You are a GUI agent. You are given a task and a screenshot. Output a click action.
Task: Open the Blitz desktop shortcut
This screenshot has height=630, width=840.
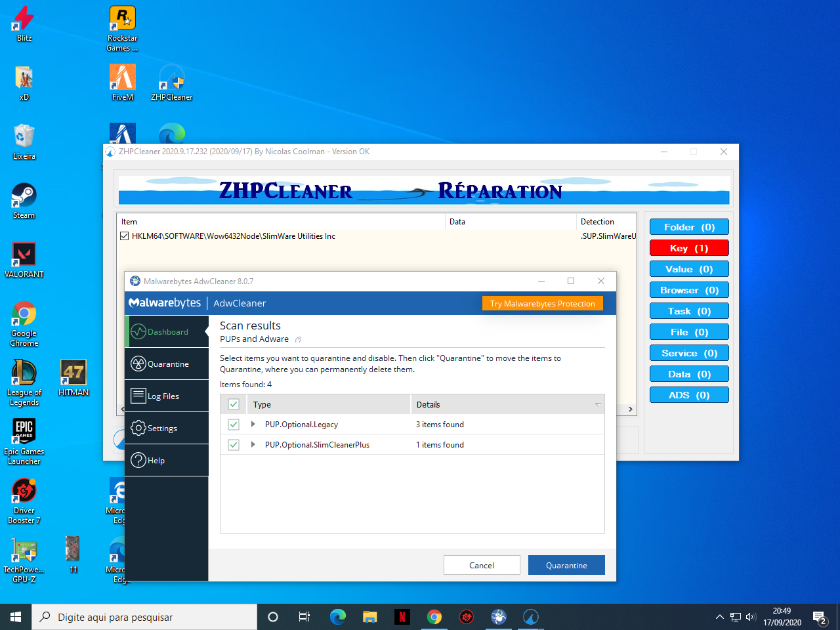pos(24,24)
